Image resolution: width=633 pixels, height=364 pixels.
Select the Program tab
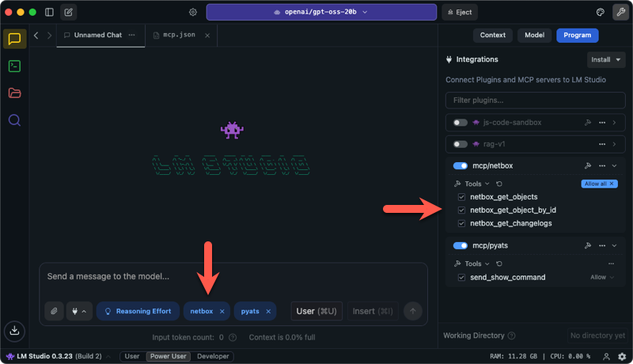point(578,35)
